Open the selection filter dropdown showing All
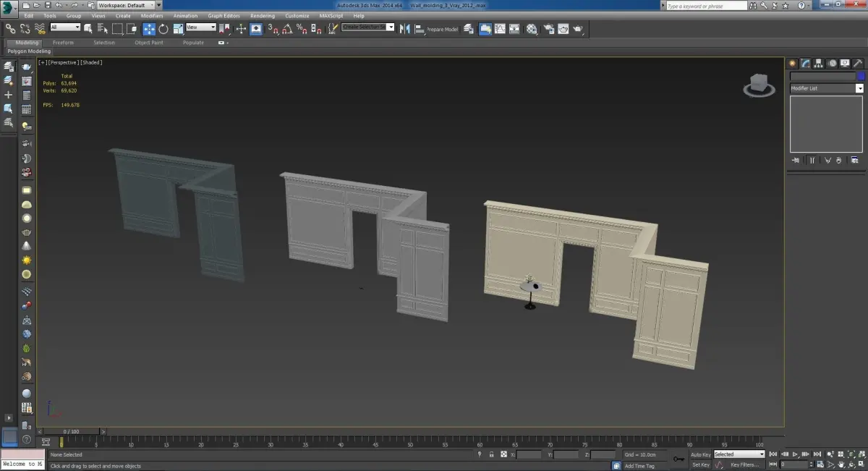The height and width of the screenshot is (471, 868). click(65, 27)
